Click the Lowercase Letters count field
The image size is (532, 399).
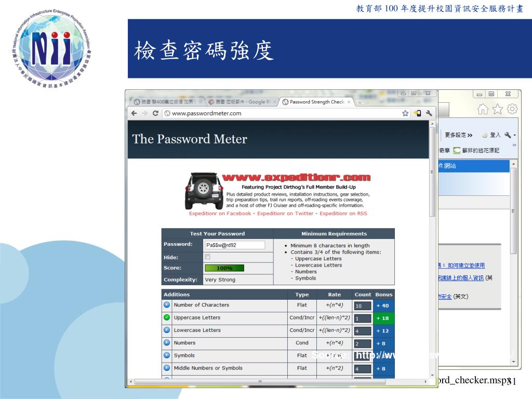point(363,331)
